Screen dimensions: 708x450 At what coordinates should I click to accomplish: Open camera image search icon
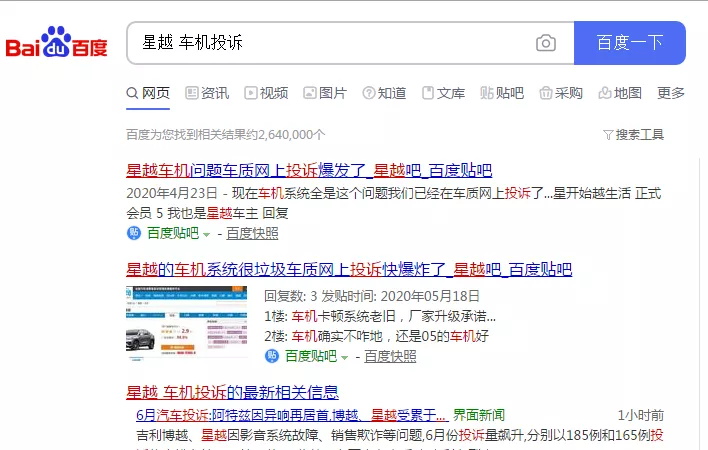coord(545,43)
